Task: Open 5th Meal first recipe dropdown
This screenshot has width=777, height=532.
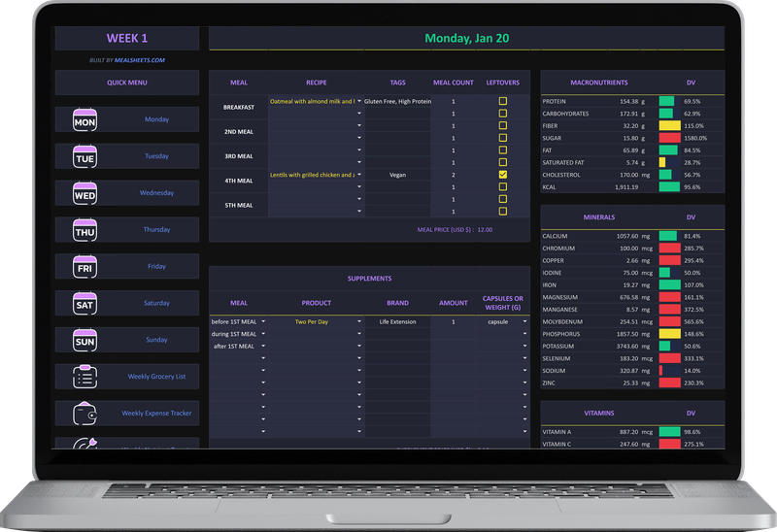Action: click(359, 199)
